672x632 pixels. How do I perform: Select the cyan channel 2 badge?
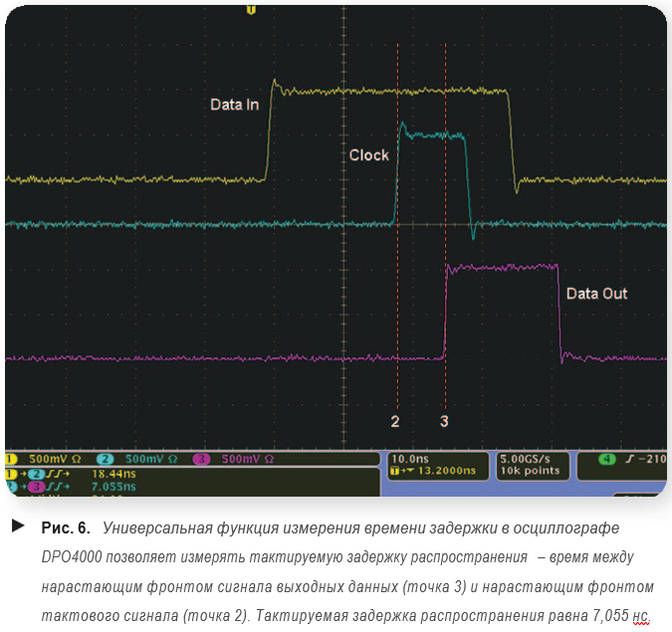107,459
